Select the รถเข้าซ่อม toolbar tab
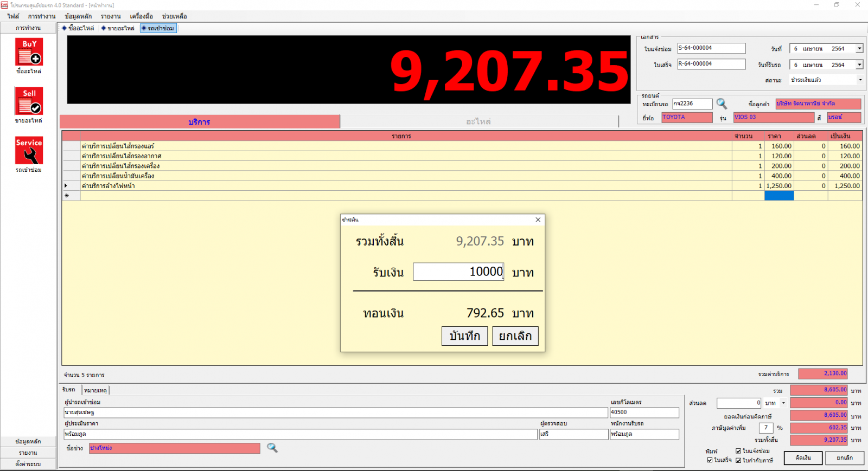Screen dimensions: 868x471 (x=158, y=28)
